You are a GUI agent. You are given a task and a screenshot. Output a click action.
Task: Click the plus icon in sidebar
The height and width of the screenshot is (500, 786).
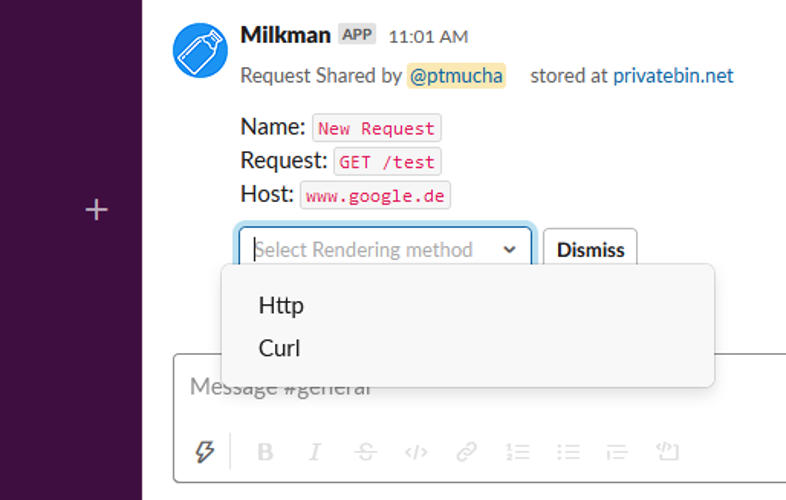[96, 210]
